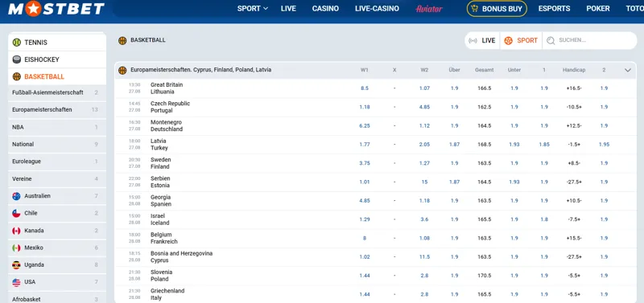Select W2 odds 11.5 for Cyprus
This screenshot has height=303, width=644.
click(x=425, y=257)
